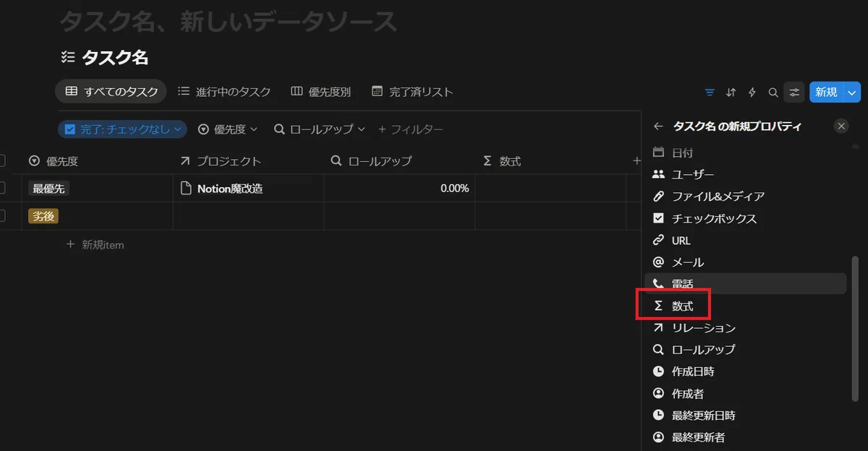Switch to the 完了済リスト view tab
The width and height of the screenshot is (868, 451).
(412, 92)
